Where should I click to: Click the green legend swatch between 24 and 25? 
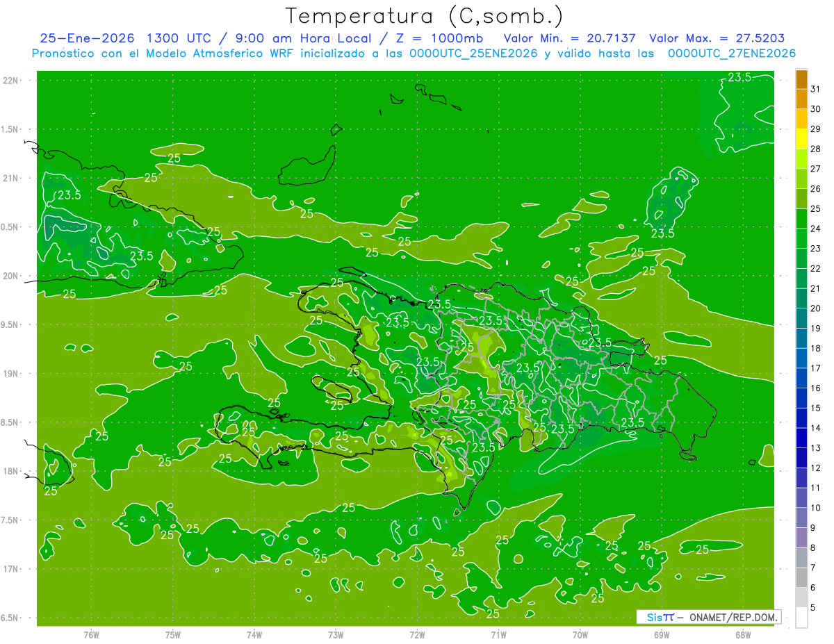tap(801, 219)
